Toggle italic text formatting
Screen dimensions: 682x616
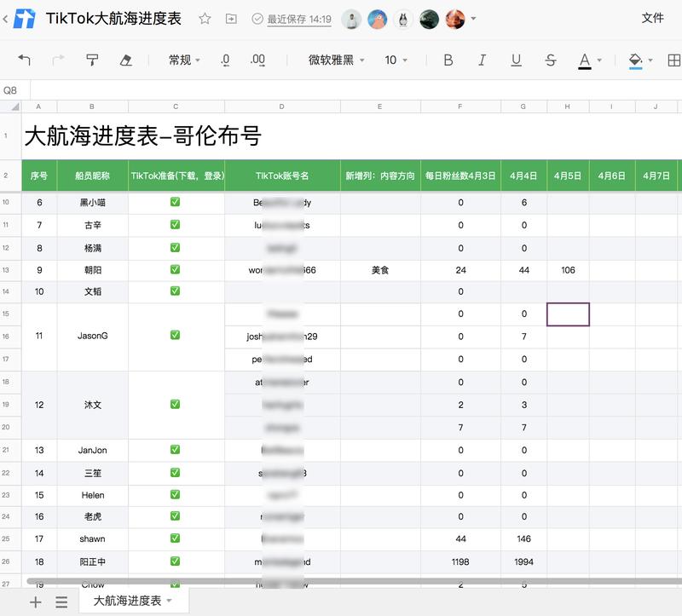click(x=482, y=60)
